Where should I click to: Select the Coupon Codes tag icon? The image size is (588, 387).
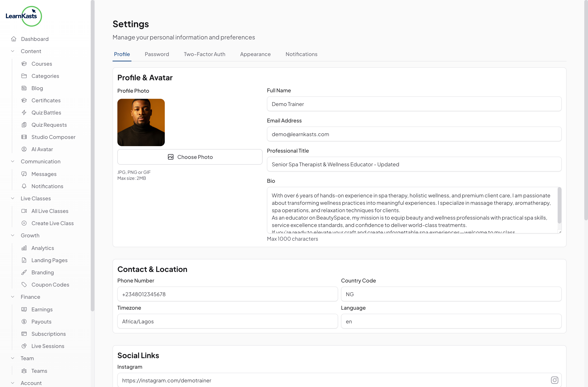pyautogui.click(x=24, y=284)
